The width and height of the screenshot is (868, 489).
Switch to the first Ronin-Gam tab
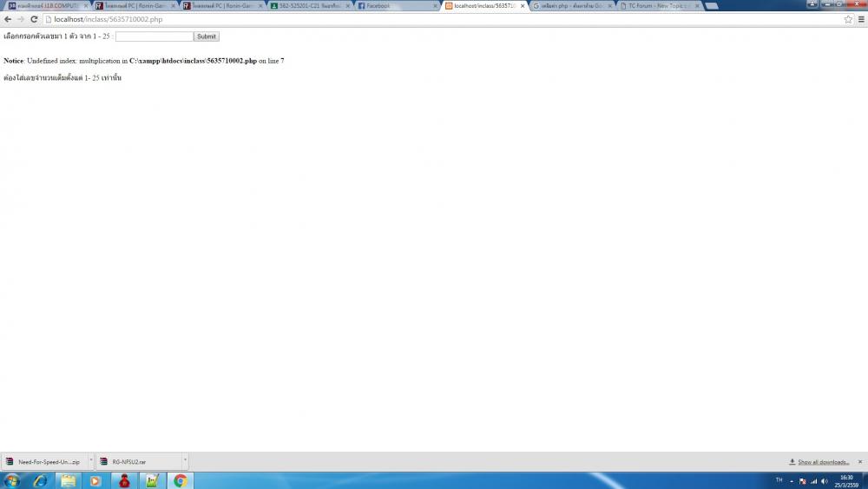coord(134,5)
